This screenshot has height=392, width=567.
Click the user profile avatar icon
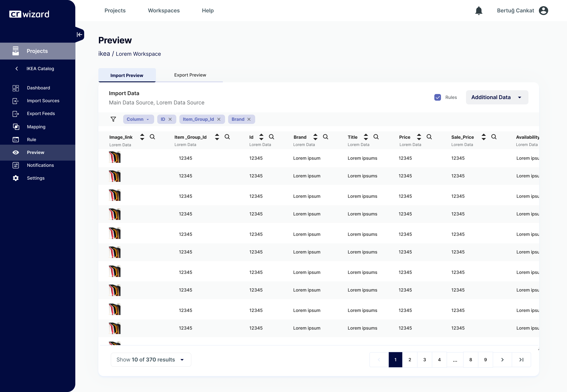543,11
